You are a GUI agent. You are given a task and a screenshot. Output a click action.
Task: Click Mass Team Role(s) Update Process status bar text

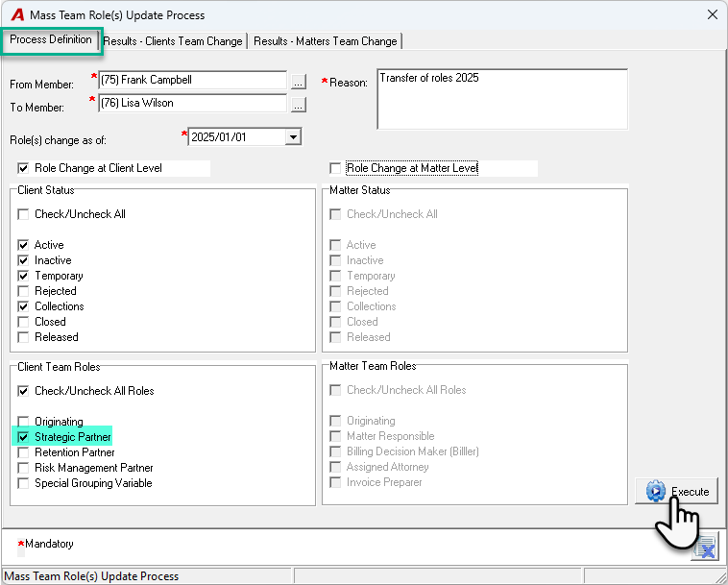[x=91, y=576]
